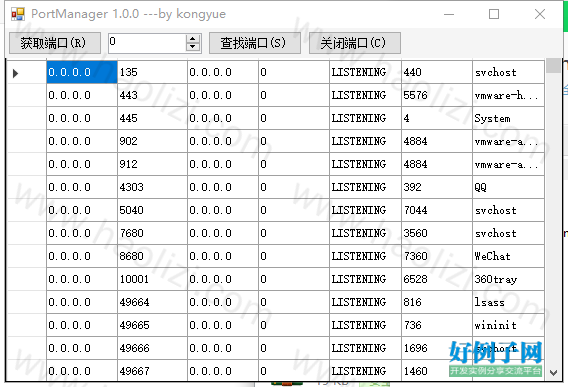Select process cell svchost in port 135 row
The height and width of the screenshot is (387, 568).
coord(508,72)
